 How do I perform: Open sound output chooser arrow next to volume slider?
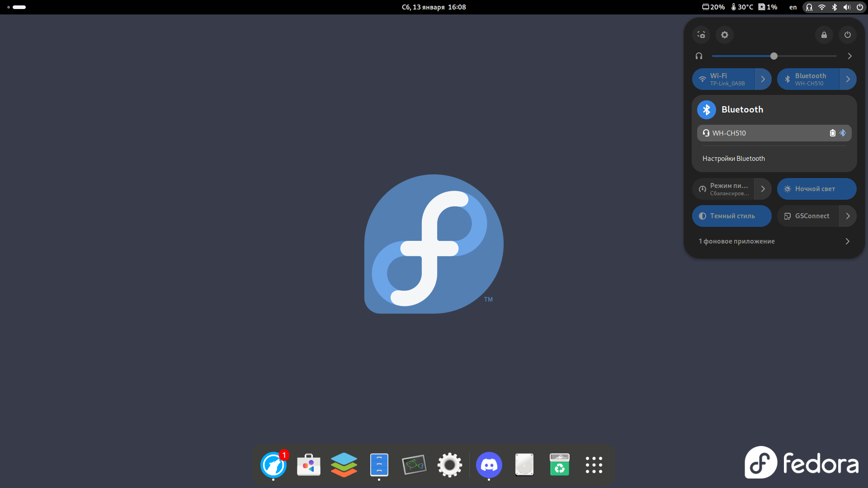click(849, 56)
